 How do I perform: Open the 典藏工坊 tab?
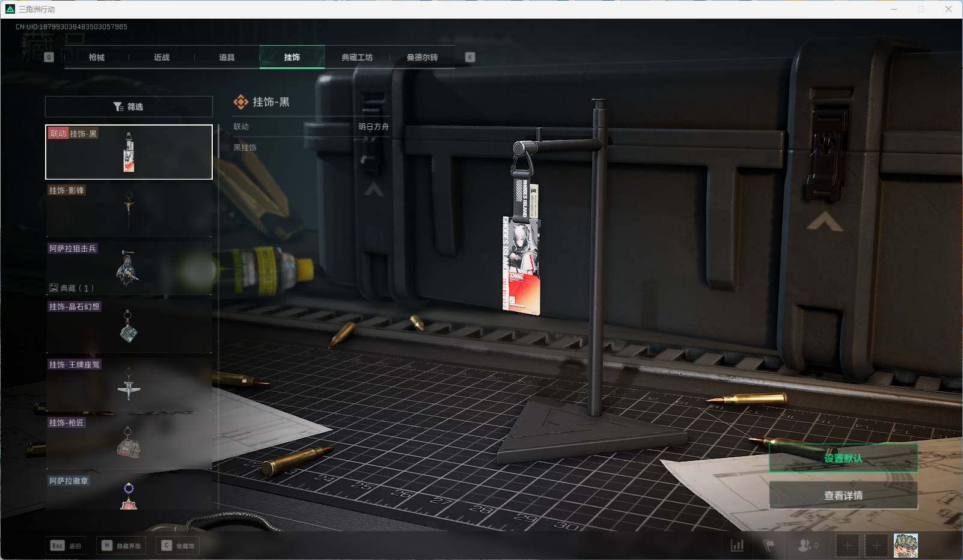357,57
